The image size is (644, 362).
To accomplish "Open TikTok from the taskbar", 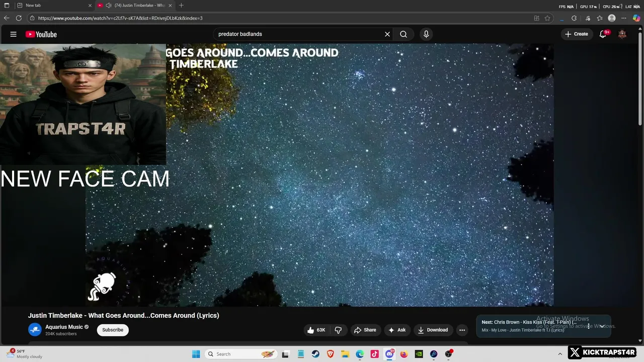I will (x=374, y=354).
